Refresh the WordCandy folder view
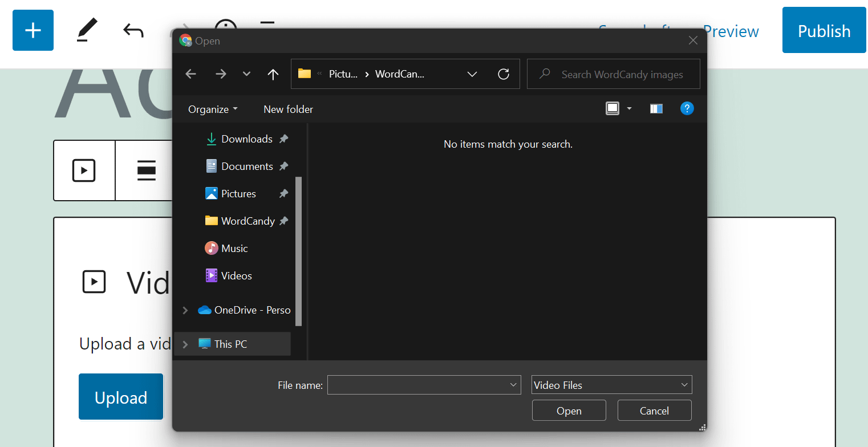Screen dimensions: 868x447 (504, 74)
